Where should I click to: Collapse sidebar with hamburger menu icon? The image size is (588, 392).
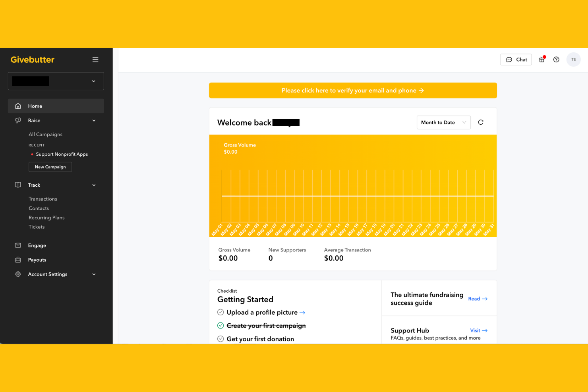(x=95, y=60)
